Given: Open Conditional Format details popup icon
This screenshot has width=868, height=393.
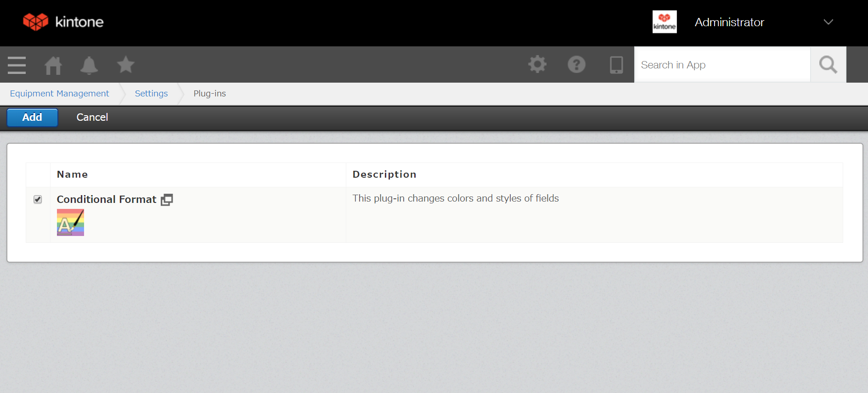Looking at the screenshot, I should coord(167,200).
